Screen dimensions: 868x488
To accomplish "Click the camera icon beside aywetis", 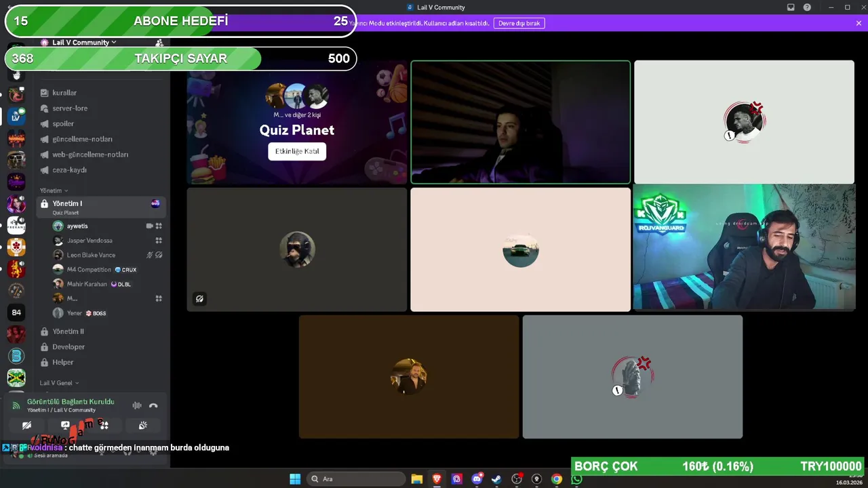I will [x=149, y=226].
